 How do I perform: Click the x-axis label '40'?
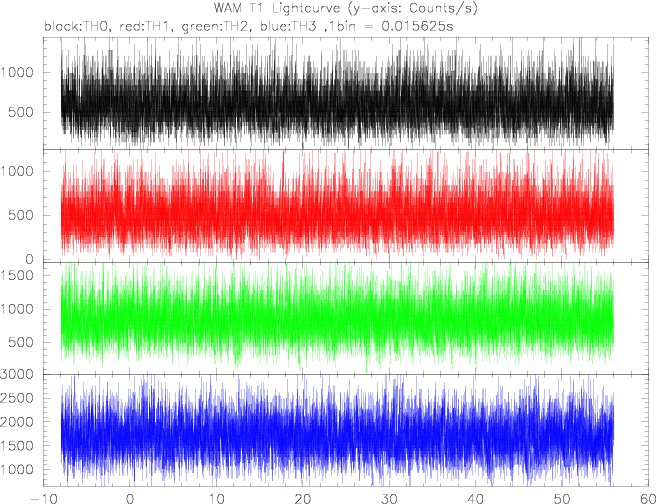tap(475, 499)
